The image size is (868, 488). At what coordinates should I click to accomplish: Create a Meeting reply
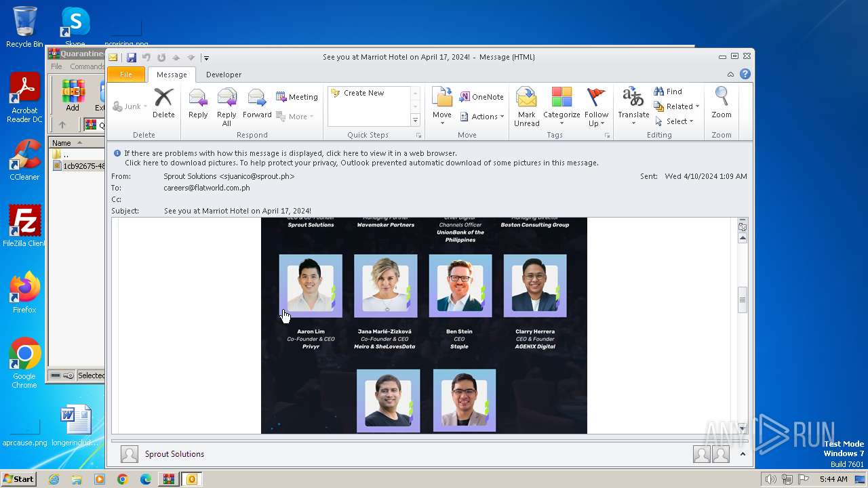coord(297,97)
